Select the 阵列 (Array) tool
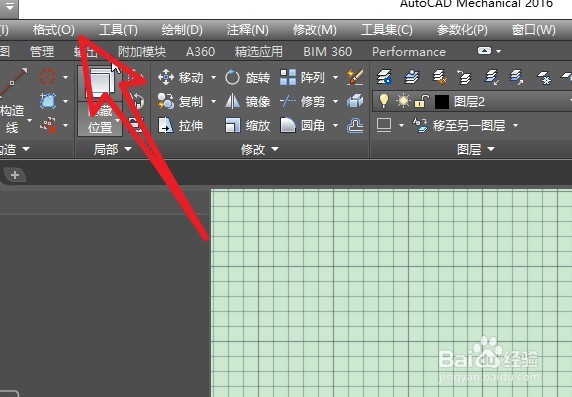 pos(302,77)
